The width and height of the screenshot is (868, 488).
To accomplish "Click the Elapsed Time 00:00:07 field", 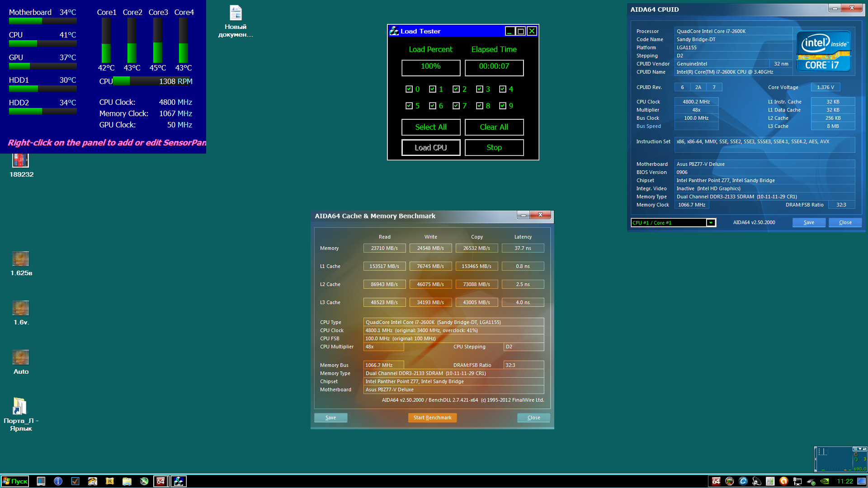I will click(x=494, y=68).
